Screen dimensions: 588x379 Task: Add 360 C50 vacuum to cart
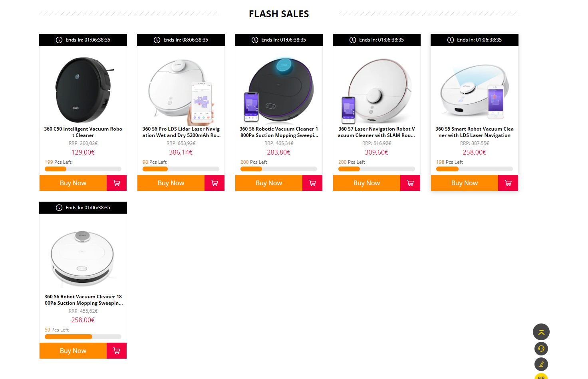tap(117, 183)
